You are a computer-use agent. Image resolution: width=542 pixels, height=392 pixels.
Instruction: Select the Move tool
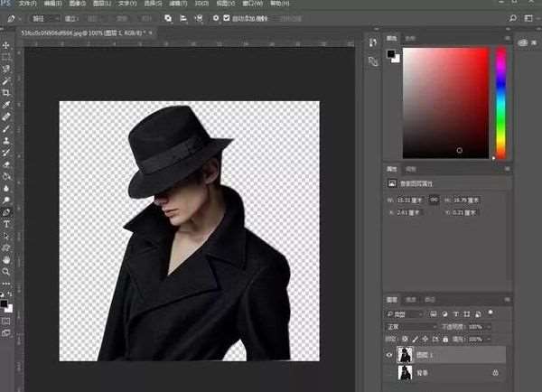[x=6, y=45]
